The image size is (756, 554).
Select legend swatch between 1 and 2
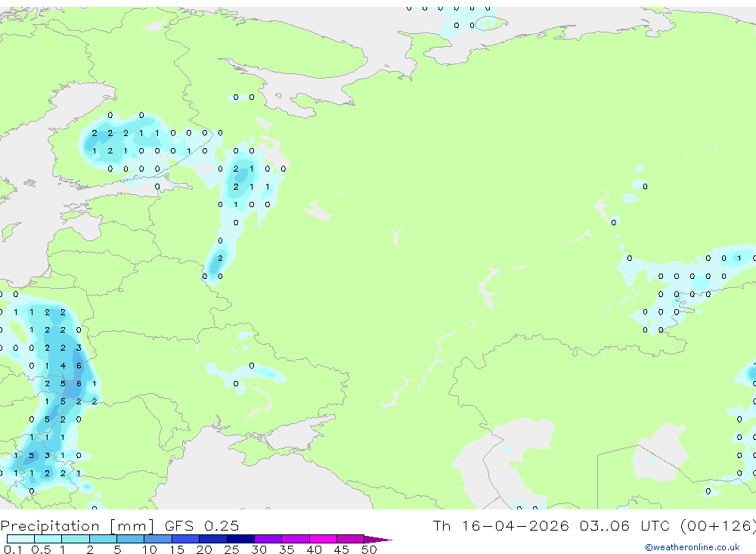click(75, 539)
